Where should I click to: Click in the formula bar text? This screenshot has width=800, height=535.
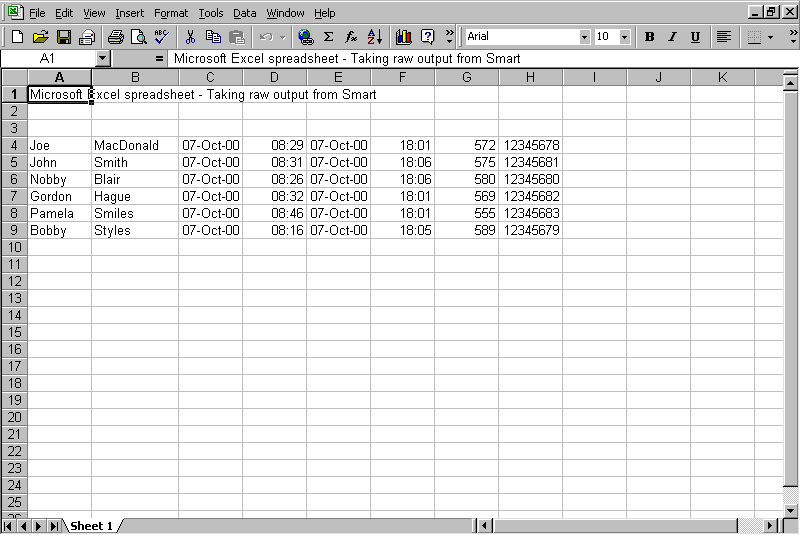tap(347, 59)
